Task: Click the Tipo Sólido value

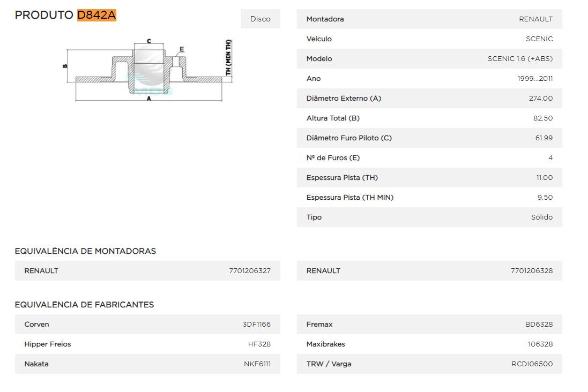Action: click(x=541, y=217)
